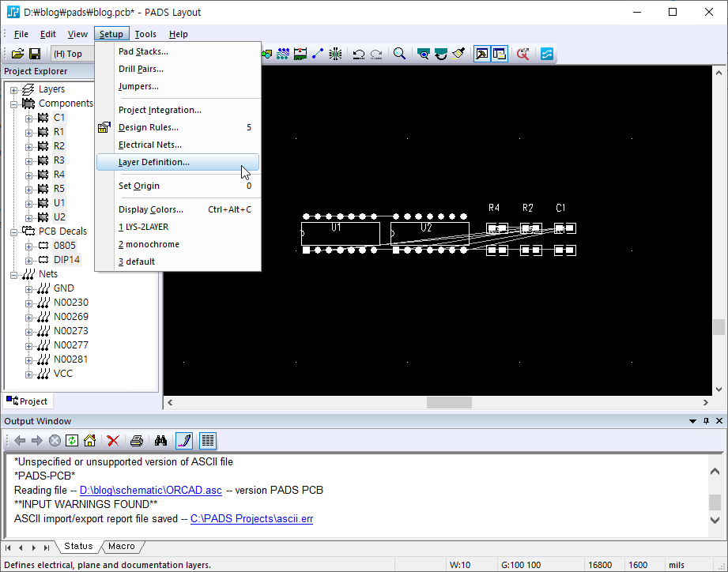The width and height of the screenshot is (728, 572).
Task: Toggle the Output Window toolbar button
Action: 482,54
